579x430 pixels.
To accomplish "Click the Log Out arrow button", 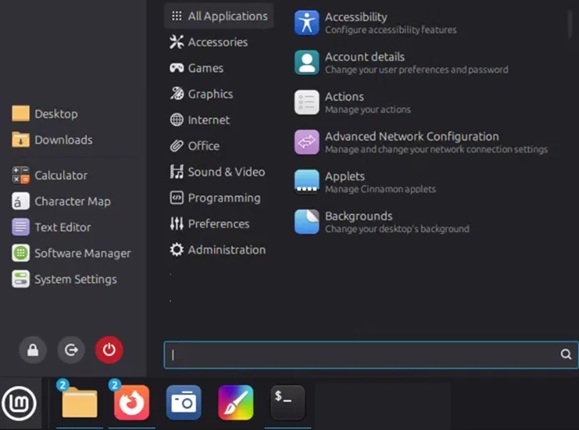I will pos(71,350).
